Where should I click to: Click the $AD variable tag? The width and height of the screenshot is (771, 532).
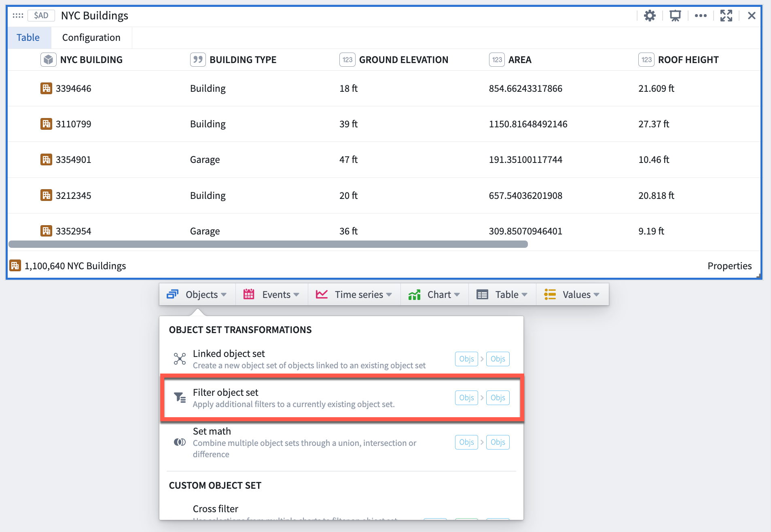(x=41, y=15)
